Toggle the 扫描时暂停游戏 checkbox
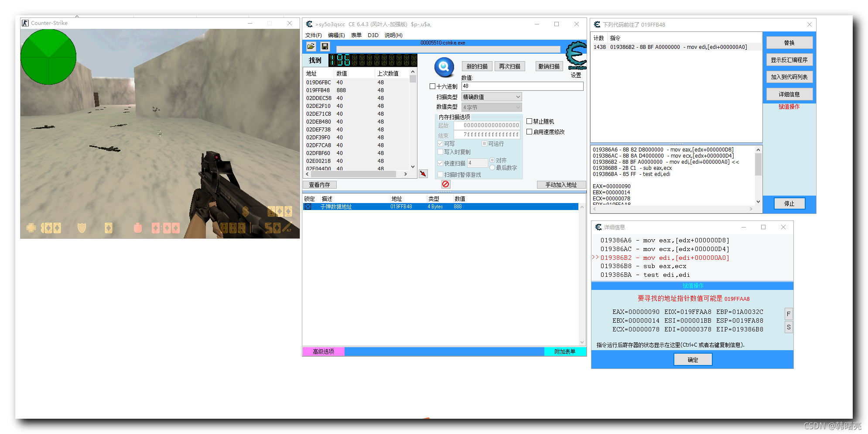Image resolution: width=868 pixels, height=434 pixels. tap(441, 175)
